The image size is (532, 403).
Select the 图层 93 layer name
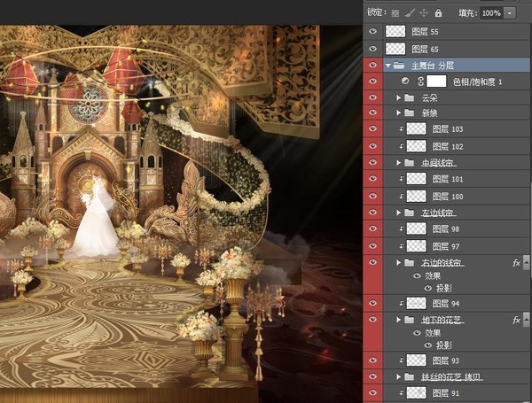click(446, 360)
